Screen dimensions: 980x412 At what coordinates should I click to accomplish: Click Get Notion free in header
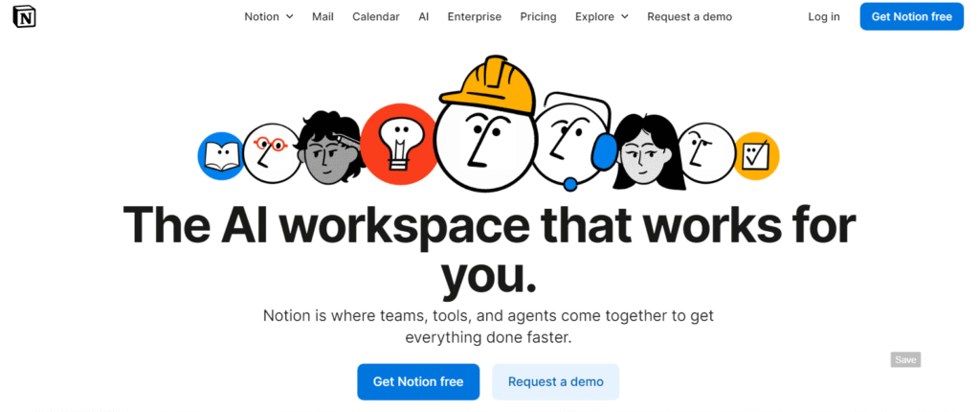point(912,17)
